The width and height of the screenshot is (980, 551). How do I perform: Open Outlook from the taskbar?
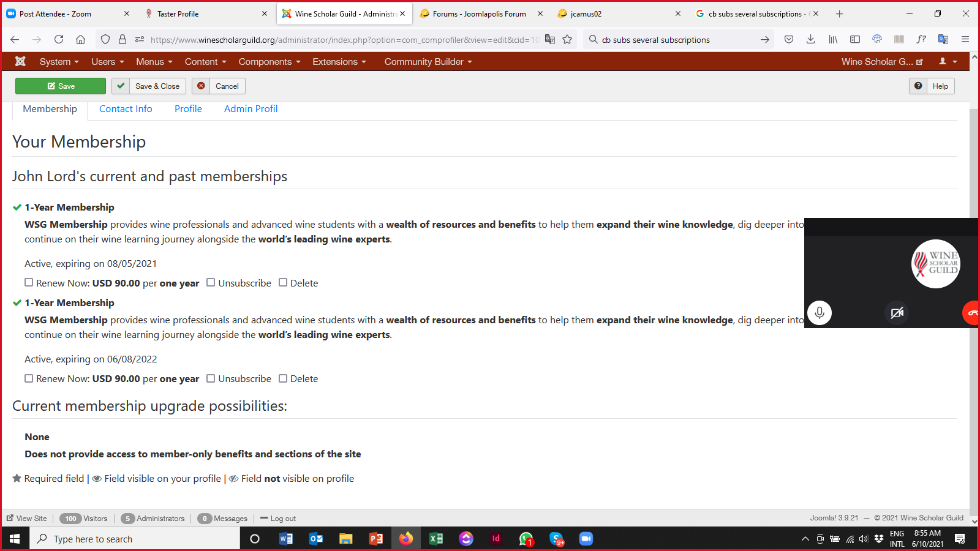(316, 539)
